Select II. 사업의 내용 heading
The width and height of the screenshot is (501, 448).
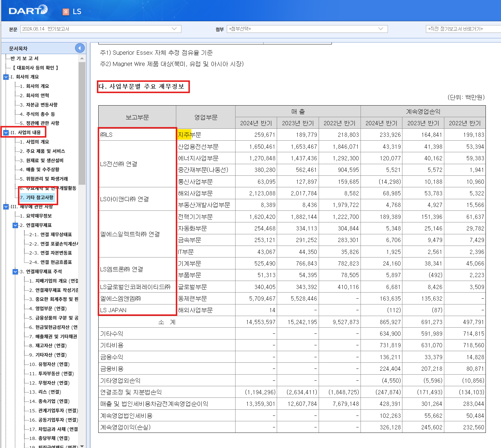[25, 133]
